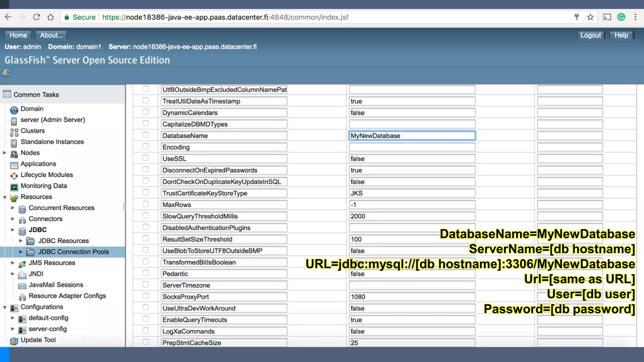Open Chrome cast icon
644x362 pixels.
[x=607, y=17]
